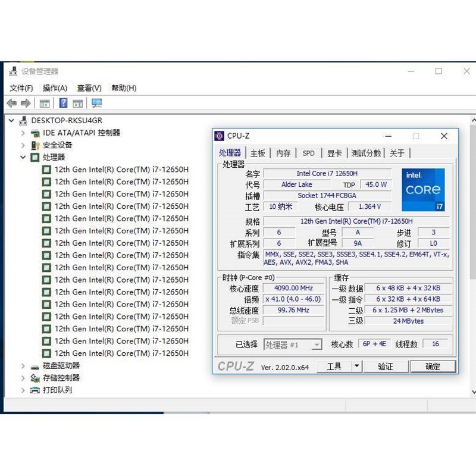This screenshot has width=476, height=476.
Task: Click the 存储控制器 storage controller icon
Action: [x=35, y=378]
